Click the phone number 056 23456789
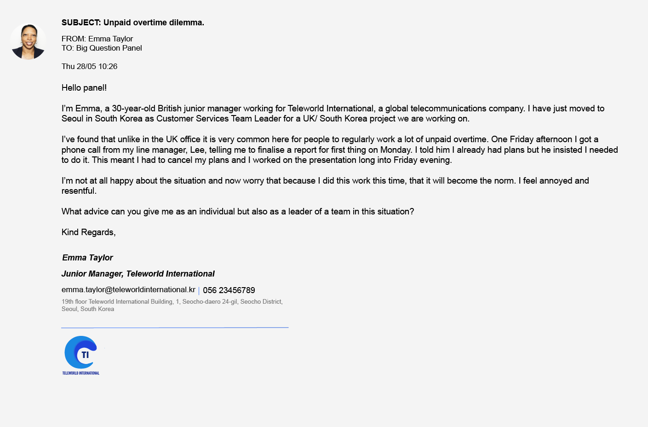648x427 pixels. coord(229,290)
